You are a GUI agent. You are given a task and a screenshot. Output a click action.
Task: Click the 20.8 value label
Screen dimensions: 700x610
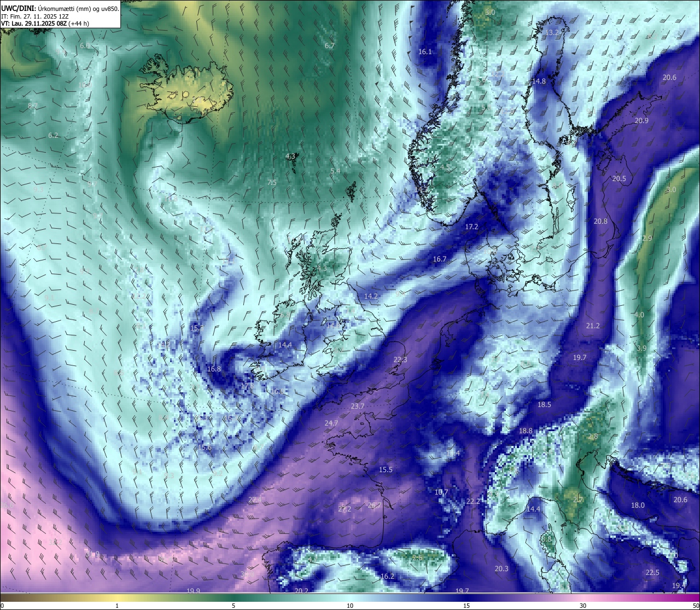(600, 222)
